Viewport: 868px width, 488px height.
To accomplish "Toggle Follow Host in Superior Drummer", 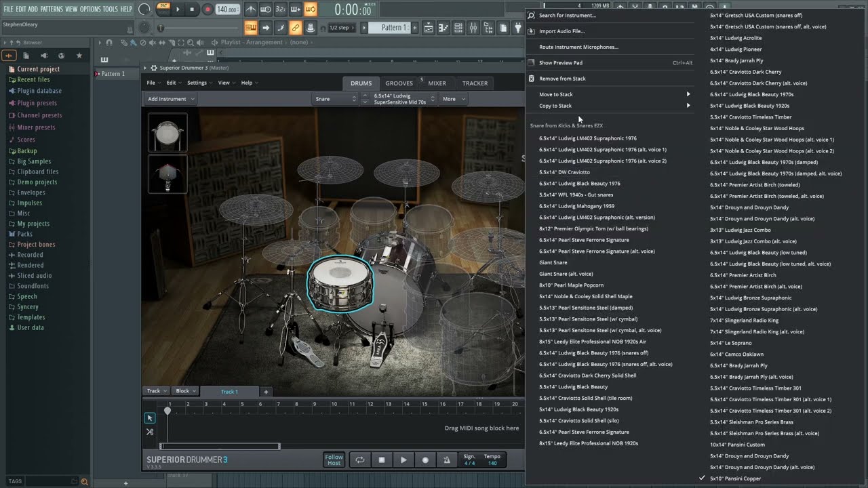I will (334, 460).
